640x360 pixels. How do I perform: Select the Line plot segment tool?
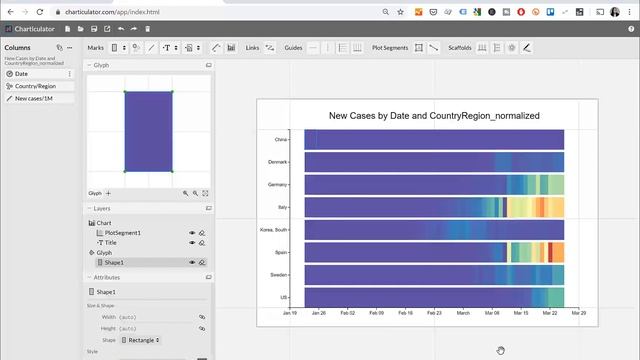(x=434, y=48)
